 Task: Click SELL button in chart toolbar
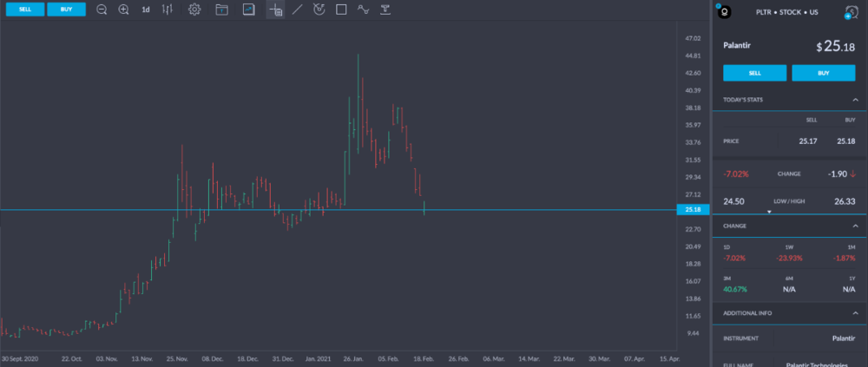click(25, 10)
